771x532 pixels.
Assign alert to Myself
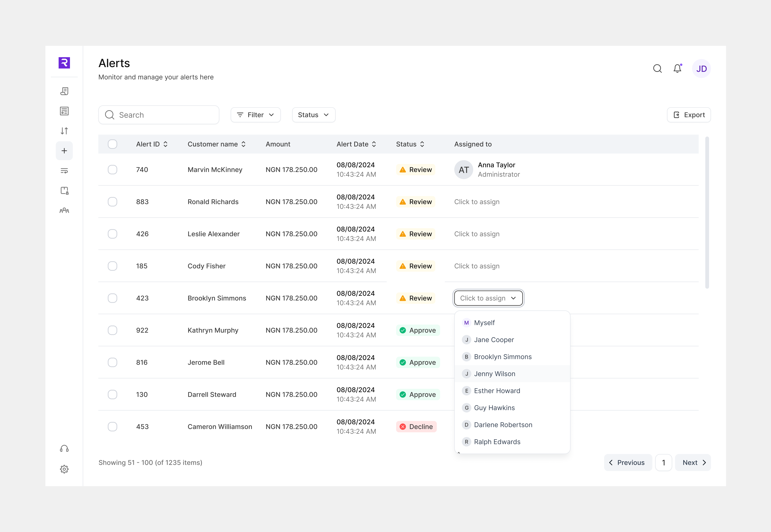512,323
